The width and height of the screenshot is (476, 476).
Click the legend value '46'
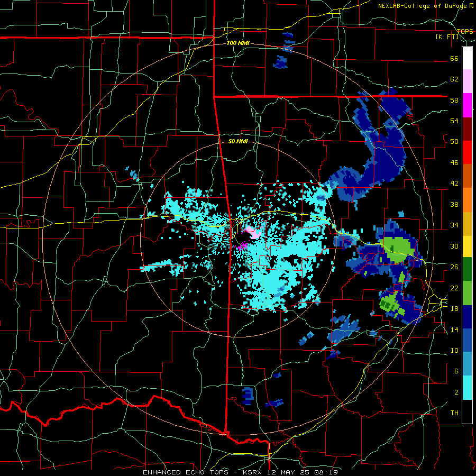pyautogui.click(x=454, y=163)
